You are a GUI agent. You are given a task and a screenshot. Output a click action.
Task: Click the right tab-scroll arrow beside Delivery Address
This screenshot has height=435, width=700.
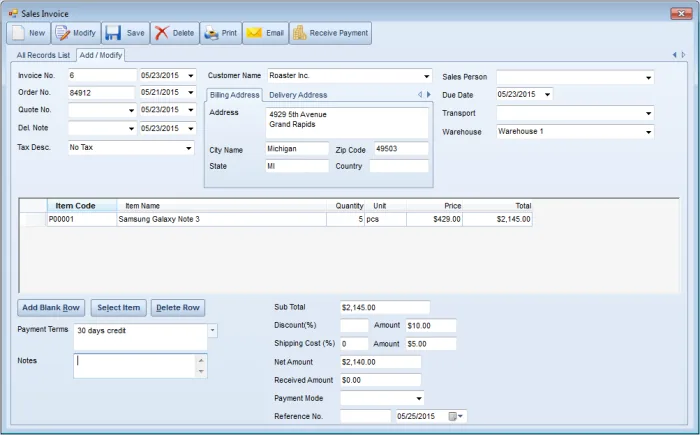[429, 95]
